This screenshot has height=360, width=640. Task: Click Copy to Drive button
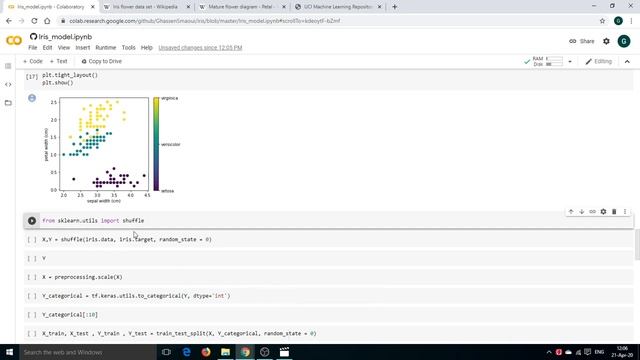tap(102, 61)
